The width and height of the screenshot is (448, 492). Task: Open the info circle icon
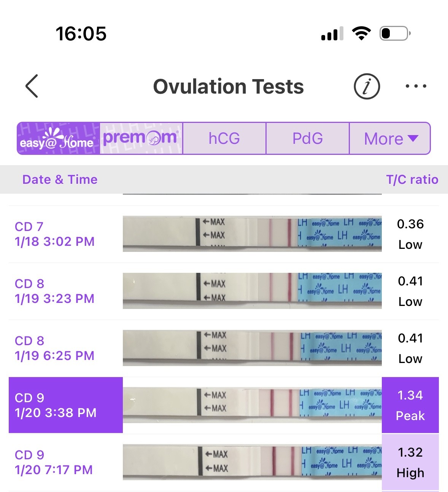pos(367,86)
